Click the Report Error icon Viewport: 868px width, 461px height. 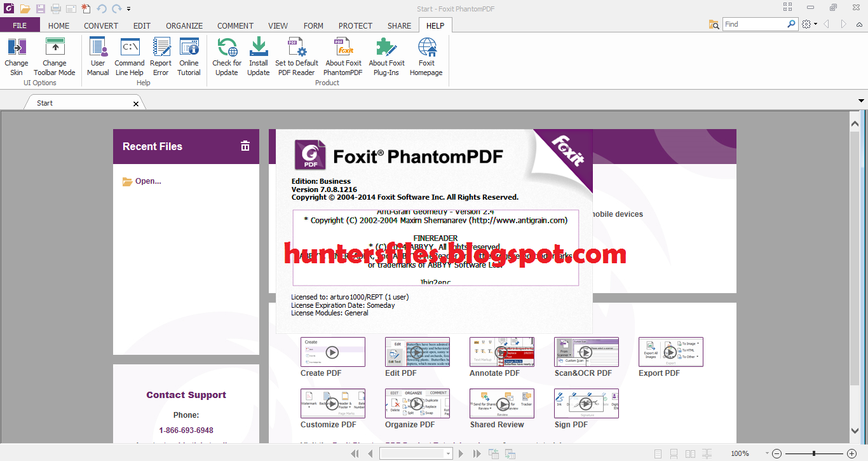pyautogui.click(x=161, y=48)
